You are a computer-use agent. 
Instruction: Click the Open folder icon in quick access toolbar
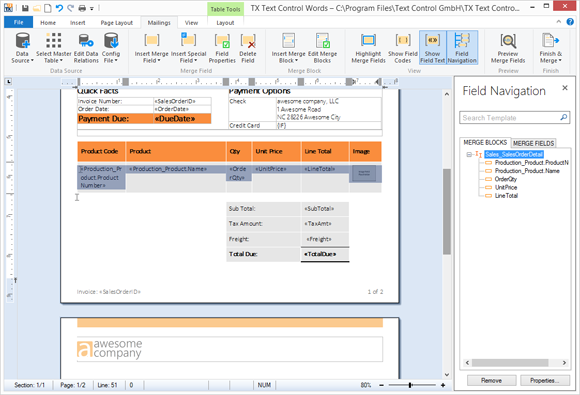click(37, 8)
